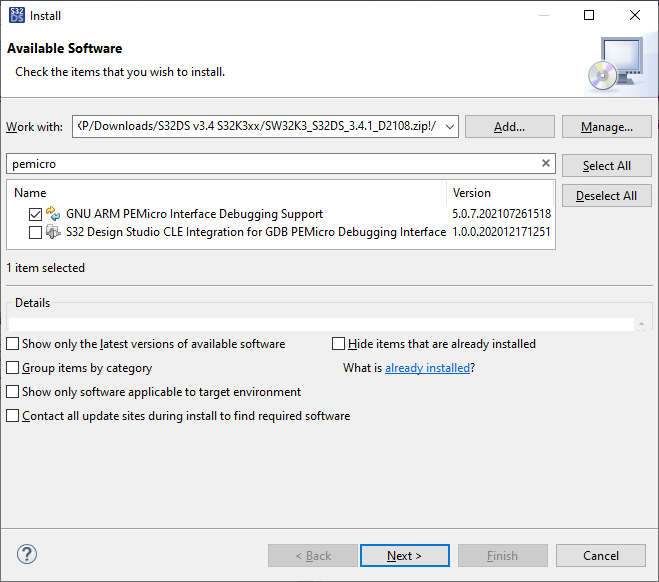
Task: Check S32 Design Studio CLE Integration item
Action: (x=36, y=232)
